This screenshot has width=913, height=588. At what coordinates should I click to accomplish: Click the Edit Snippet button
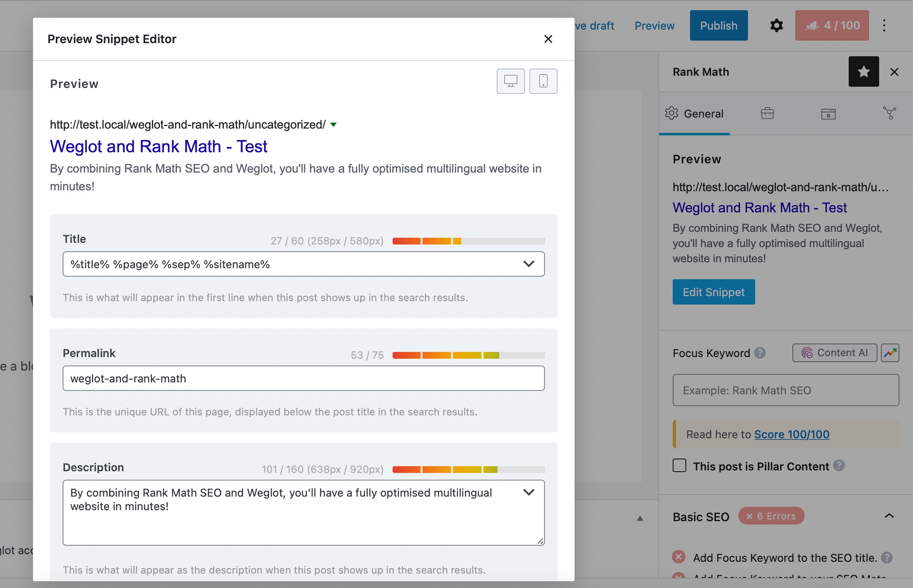(713, 292)
